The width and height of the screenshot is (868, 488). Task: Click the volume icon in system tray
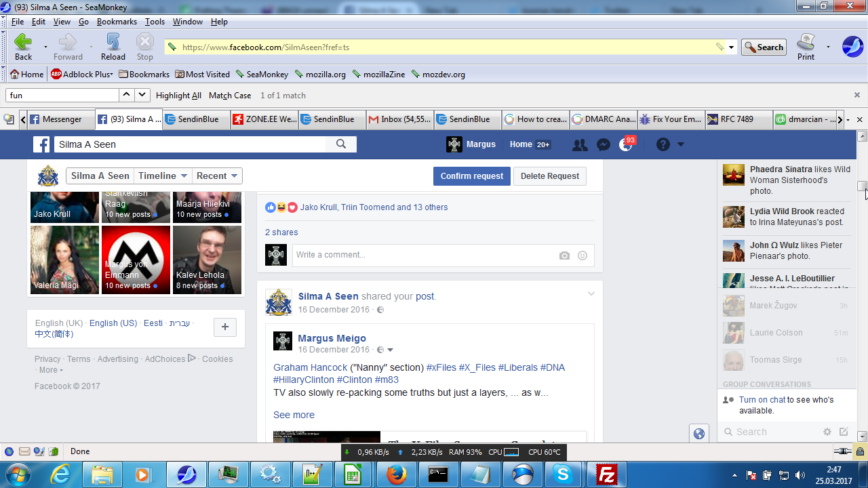point(800,475)
